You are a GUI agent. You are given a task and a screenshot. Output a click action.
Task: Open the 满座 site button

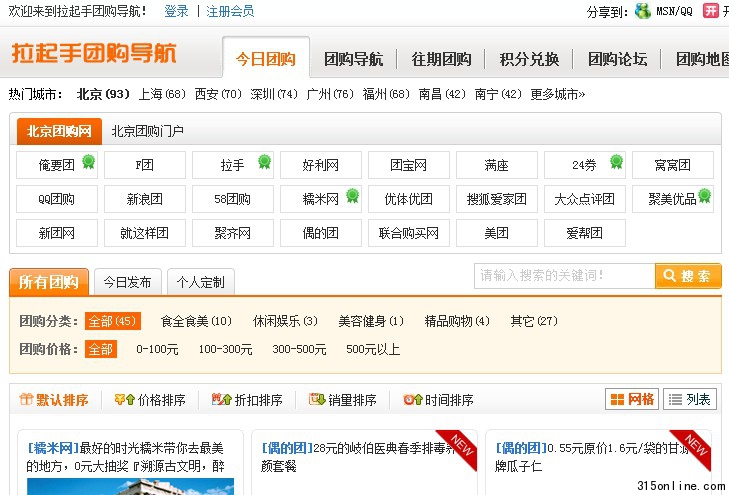pos(497,165)
